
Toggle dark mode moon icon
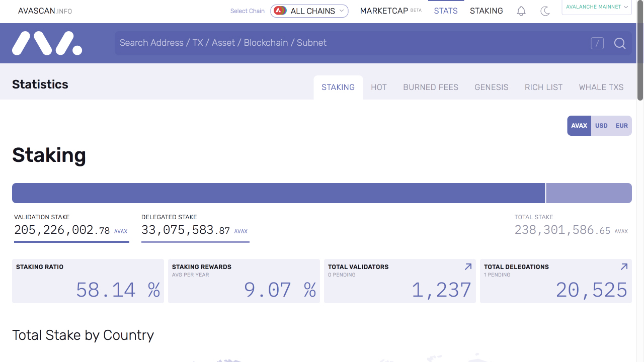coord(545,11)
